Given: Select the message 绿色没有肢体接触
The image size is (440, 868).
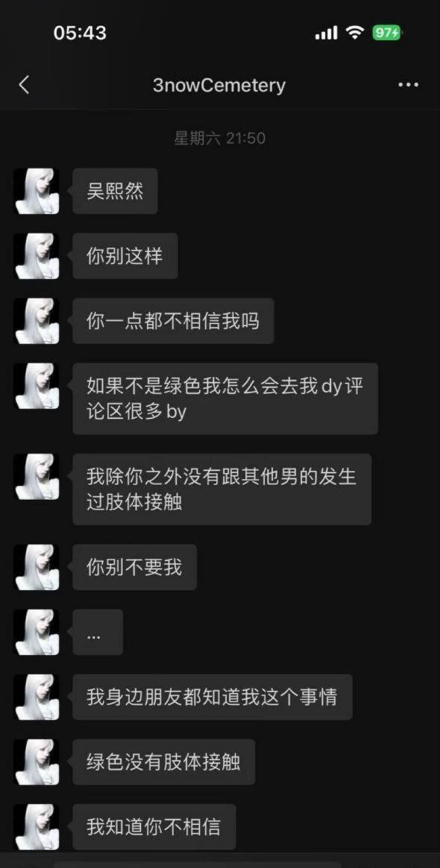Looking at the screenshot, I should [x=164, y=761].
